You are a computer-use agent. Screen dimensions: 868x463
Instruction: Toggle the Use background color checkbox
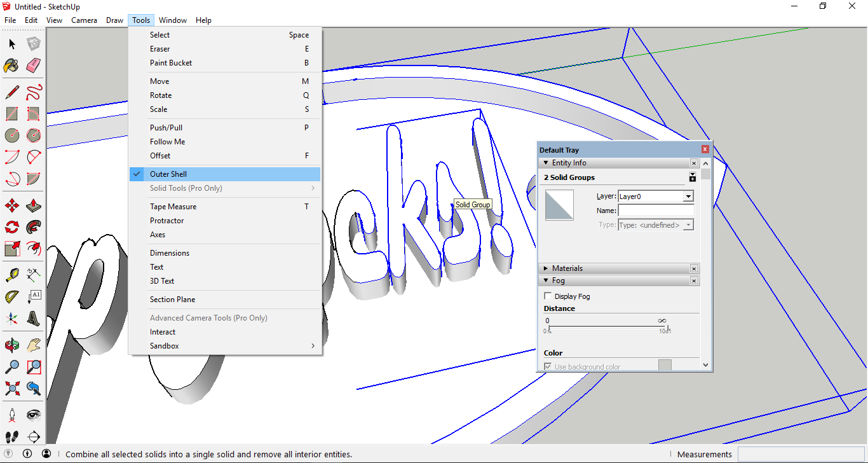(x=548, y=367)
